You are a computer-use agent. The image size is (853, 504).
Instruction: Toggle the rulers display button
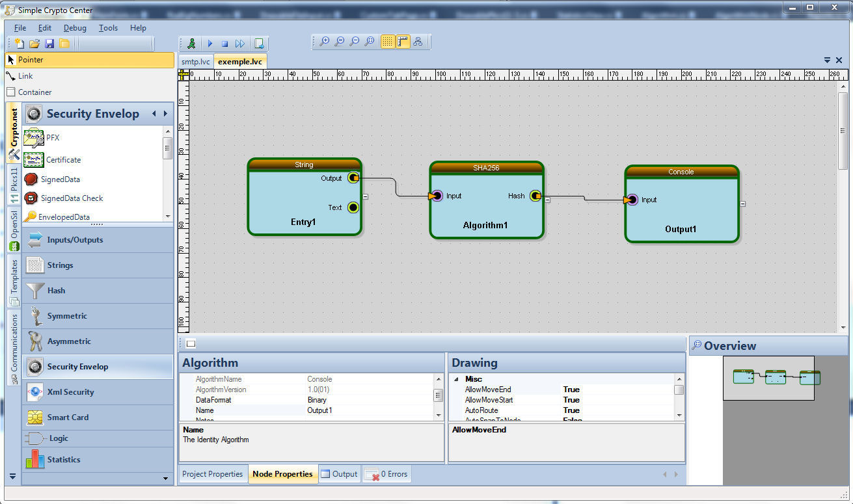(403, 42)
